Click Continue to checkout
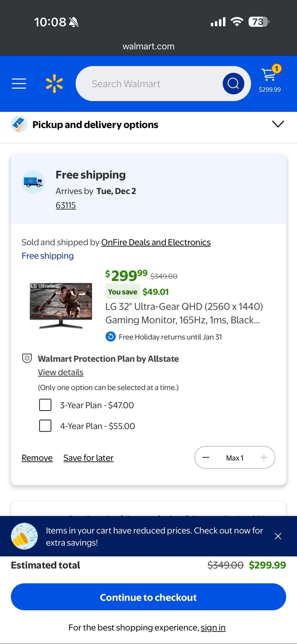Viewport: 297px width, 644px height. click(148, 597)
